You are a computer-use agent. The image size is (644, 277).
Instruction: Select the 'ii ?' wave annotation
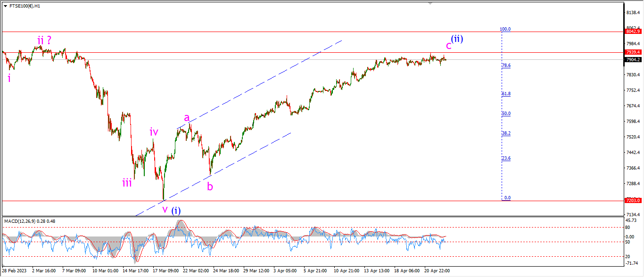(44, 41)
